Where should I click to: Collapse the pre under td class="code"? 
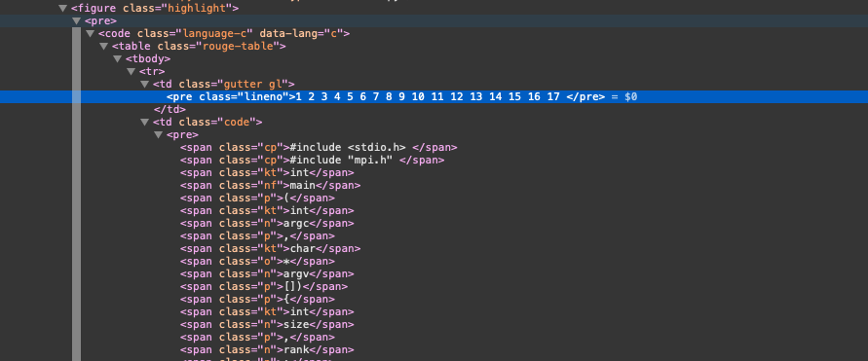point(158,135)
